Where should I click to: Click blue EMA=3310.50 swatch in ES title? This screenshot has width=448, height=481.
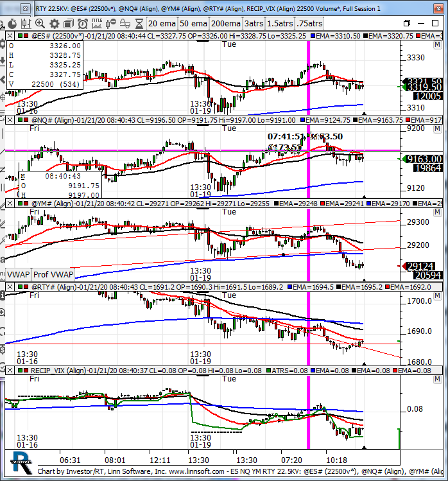[313, 36]
